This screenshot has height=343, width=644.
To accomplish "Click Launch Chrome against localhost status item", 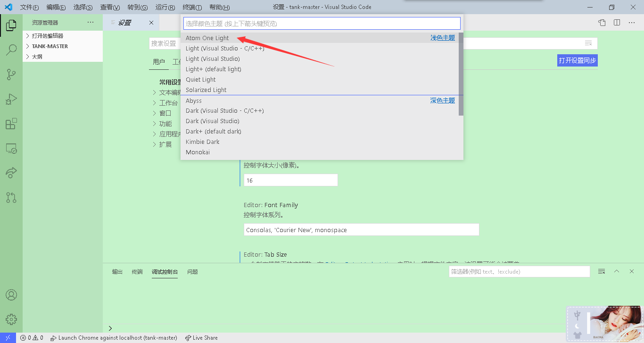I will (x=114, y=338).
